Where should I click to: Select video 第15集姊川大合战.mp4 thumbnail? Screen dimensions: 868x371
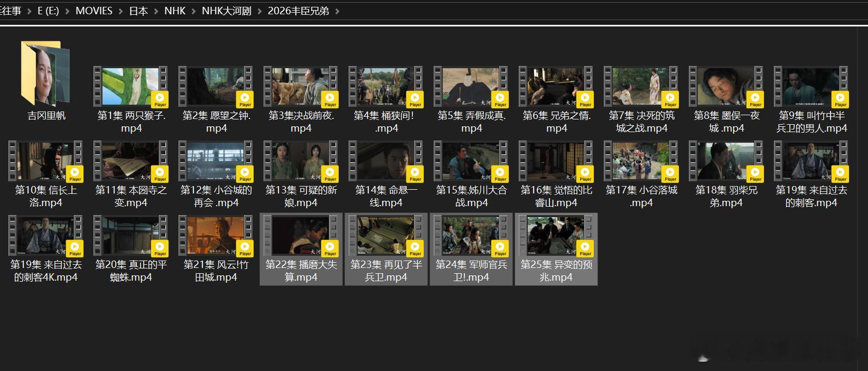tap(471, 161)
